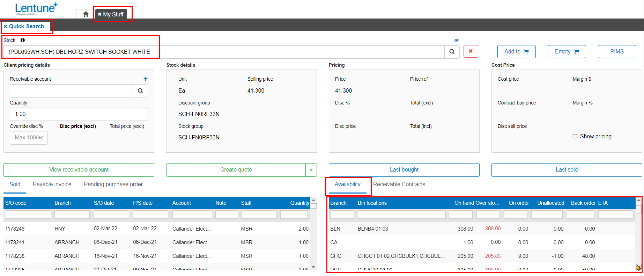Click the S/O code filter box

pyautogui.click(x=28, y=215)
